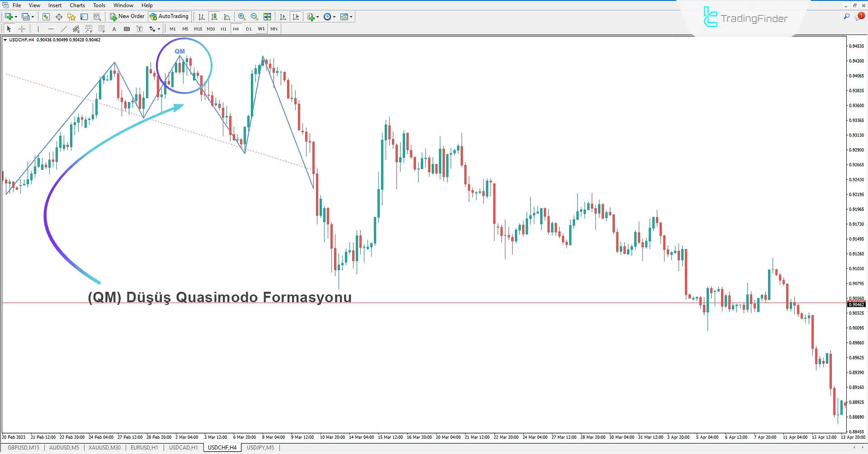The image size is (868, 454).
Task: Click the Zoom In magnifier icon
Action: (x=242, y=17)
